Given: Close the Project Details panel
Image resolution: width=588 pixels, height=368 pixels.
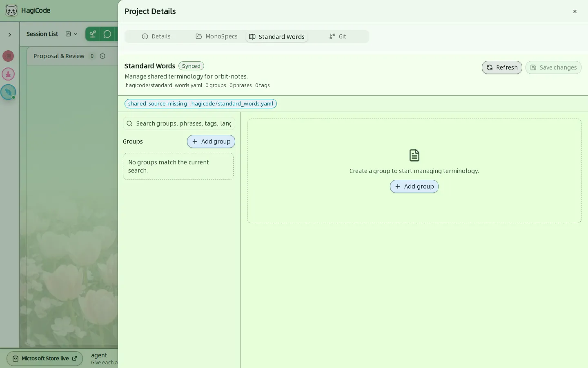Looking at the screenshot, I should (575, 11).
